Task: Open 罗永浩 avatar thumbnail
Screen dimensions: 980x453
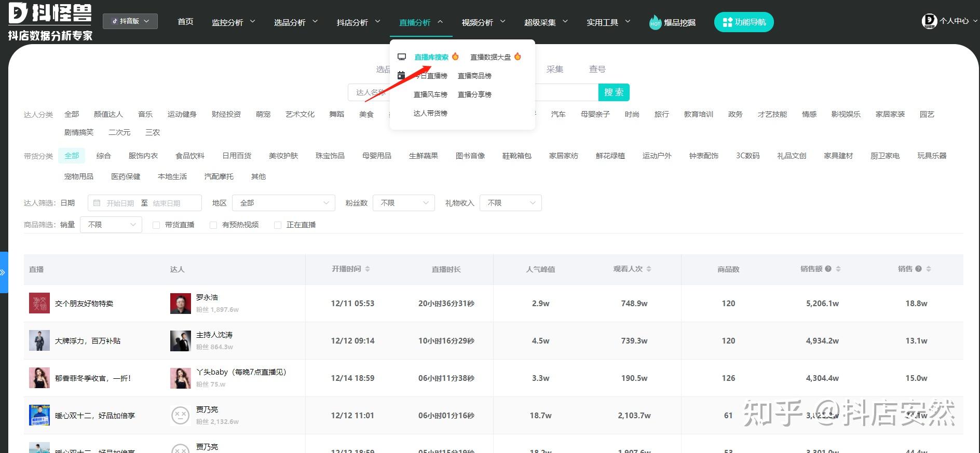Action: (x=181, y=304)
